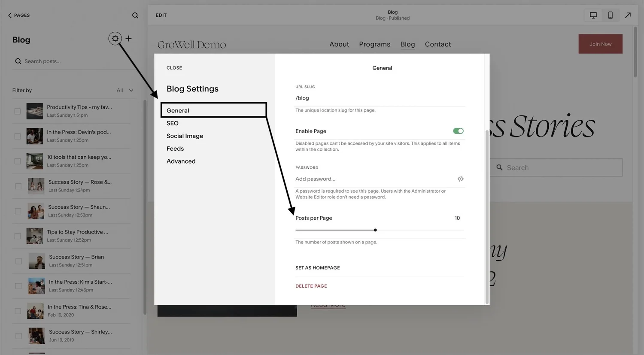Screen dimensions: 644x355
Task: Switch to the SEO settings section
Action: (172, 123)
